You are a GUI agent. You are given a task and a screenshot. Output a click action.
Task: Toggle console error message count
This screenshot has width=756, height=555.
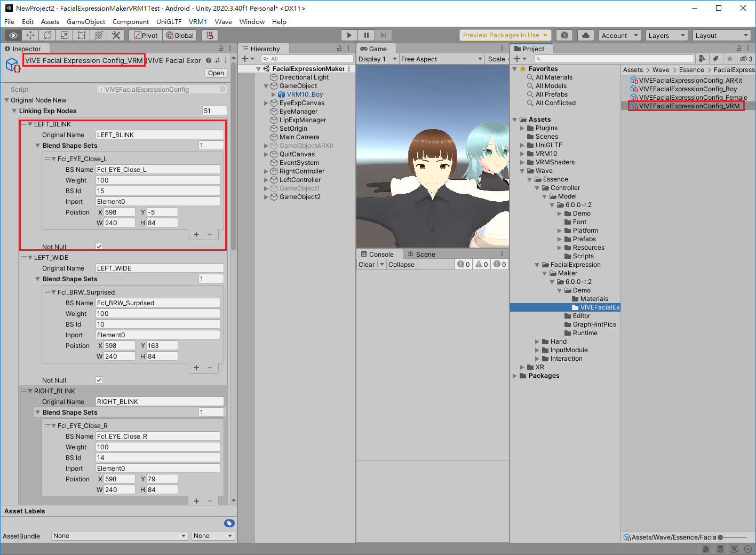pyautogui.click(x=500, y=264)
